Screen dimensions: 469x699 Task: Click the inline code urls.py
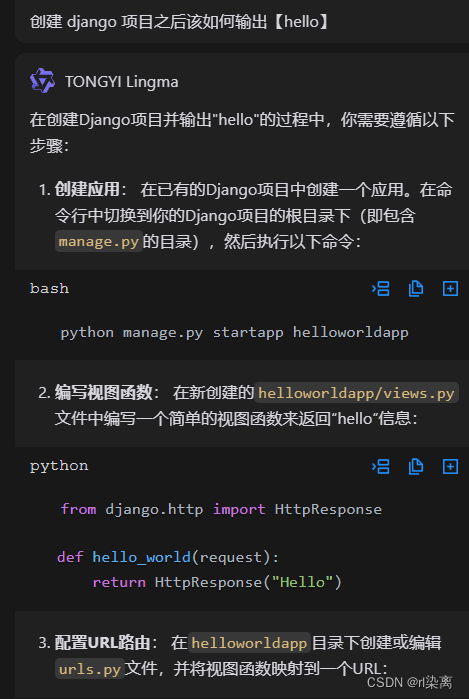point(90,668)
